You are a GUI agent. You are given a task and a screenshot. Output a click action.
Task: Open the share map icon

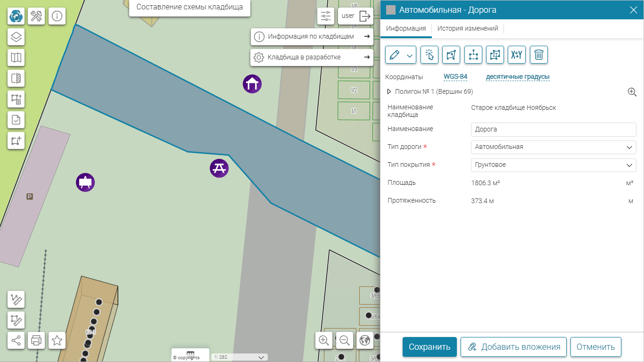click(x=16, y=340)
